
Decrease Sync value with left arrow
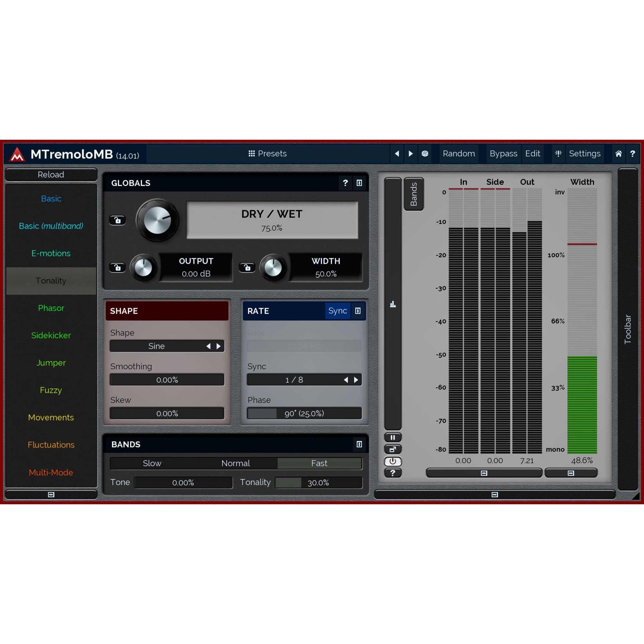click(x=346, y=380)
